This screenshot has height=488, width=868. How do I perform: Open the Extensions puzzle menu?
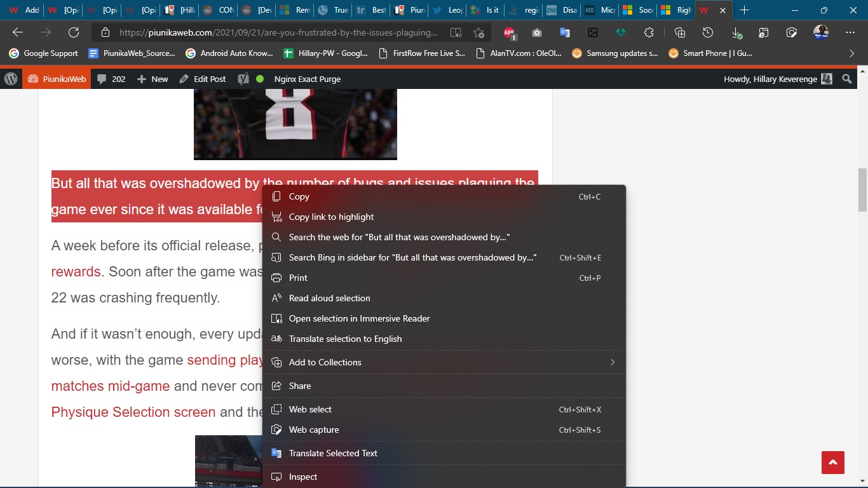pos(649,32)
